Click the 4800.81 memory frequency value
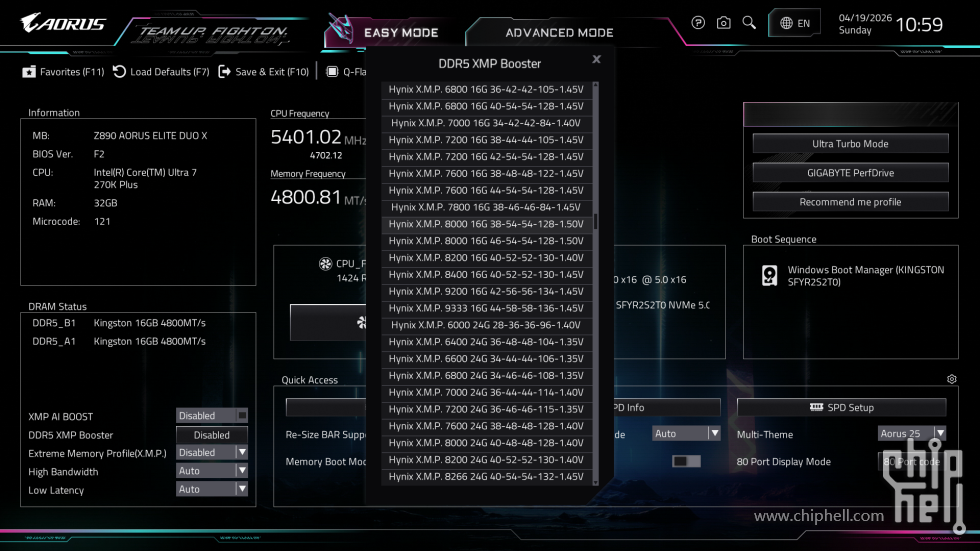 pos(306,197)
